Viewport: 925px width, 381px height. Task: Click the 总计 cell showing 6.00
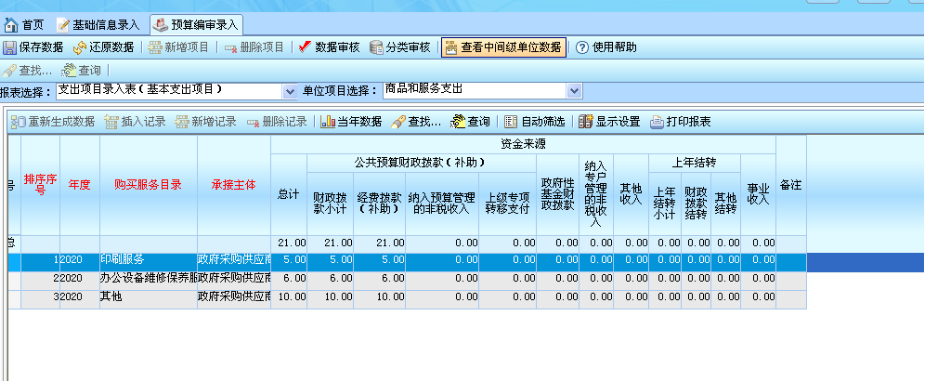(x=288, y=280)
